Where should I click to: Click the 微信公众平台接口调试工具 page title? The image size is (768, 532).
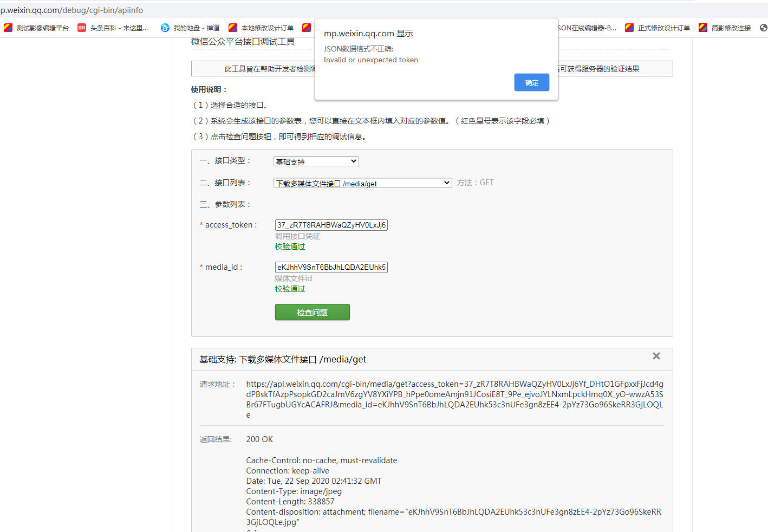point(243,42)
